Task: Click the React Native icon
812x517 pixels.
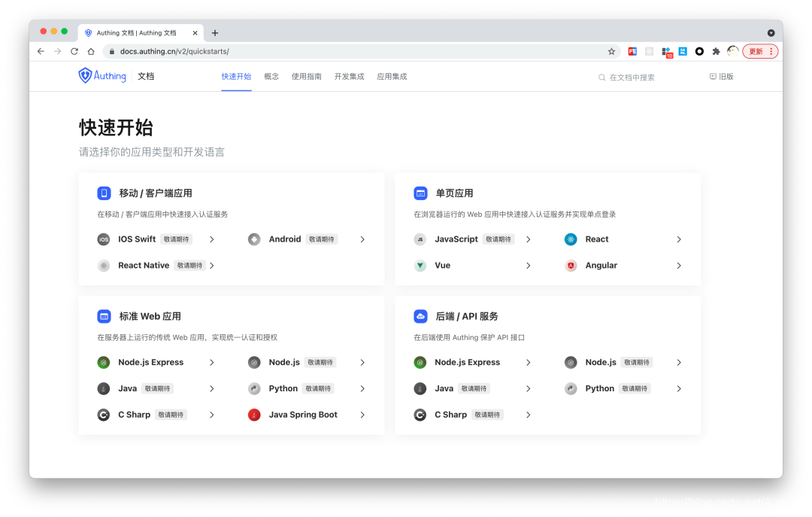Action: pos(103,265)
